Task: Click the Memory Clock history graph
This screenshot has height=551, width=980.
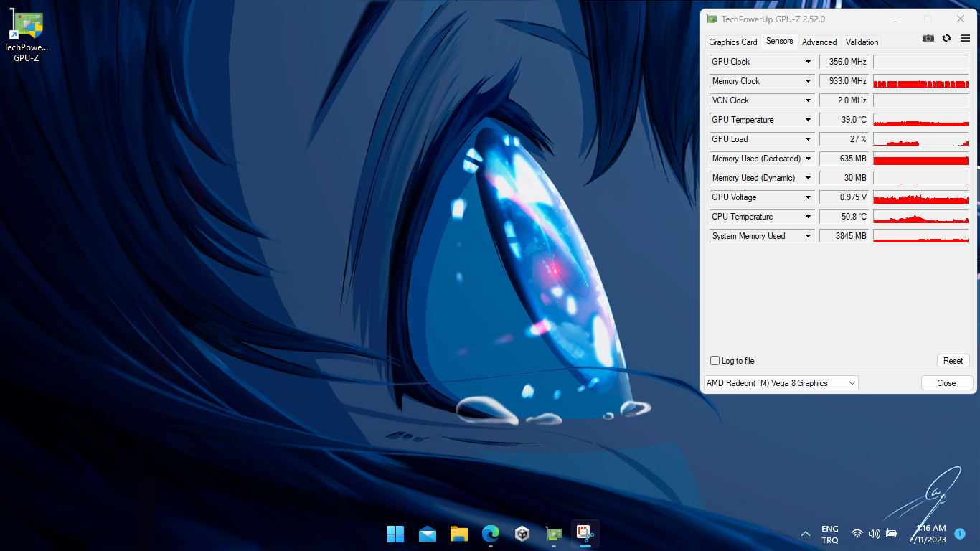Action: pos(921,81)
